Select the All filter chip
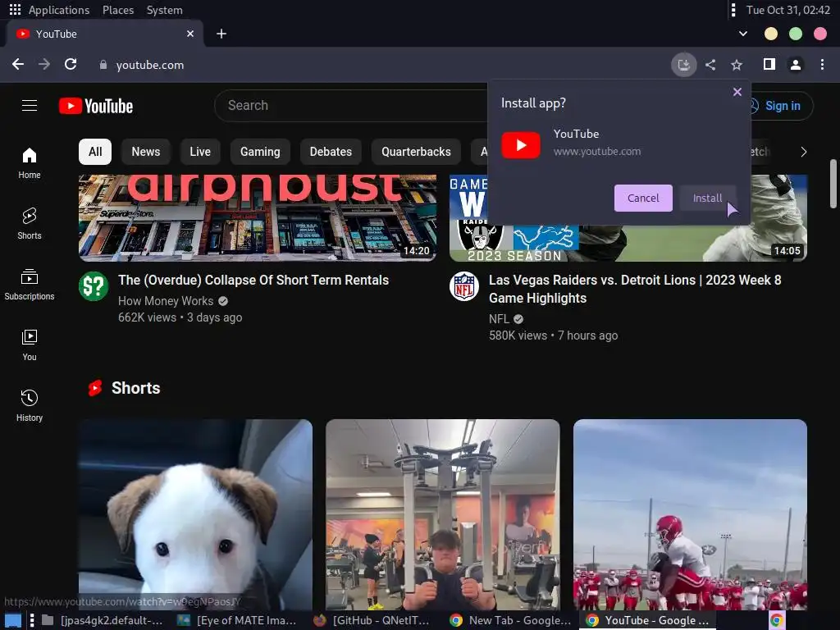 click(95, 152)
